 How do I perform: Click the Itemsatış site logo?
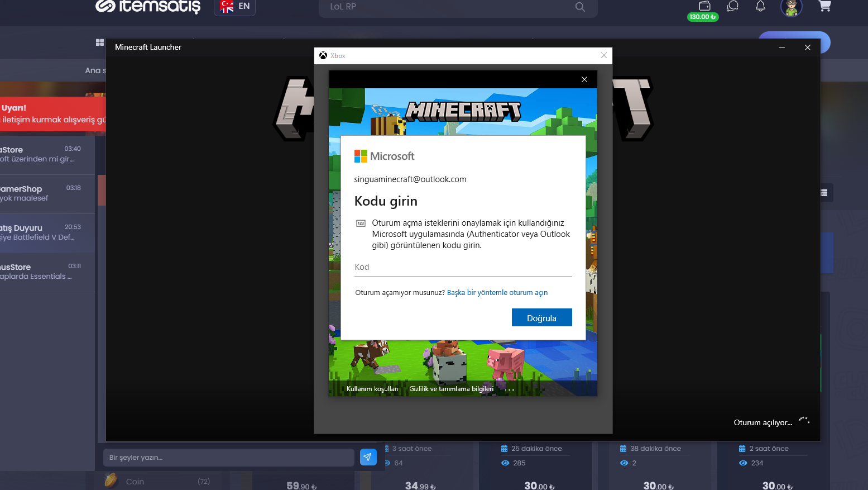148,6
